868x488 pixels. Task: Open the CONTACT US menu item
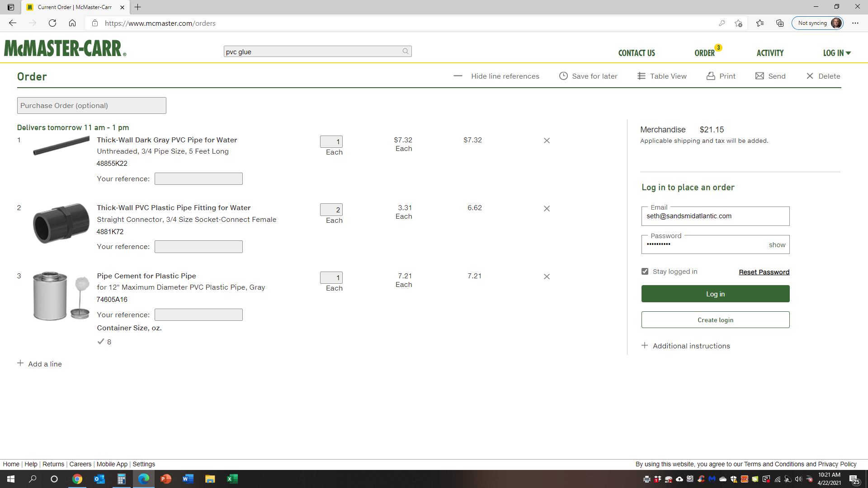click(x=637, y=53)
